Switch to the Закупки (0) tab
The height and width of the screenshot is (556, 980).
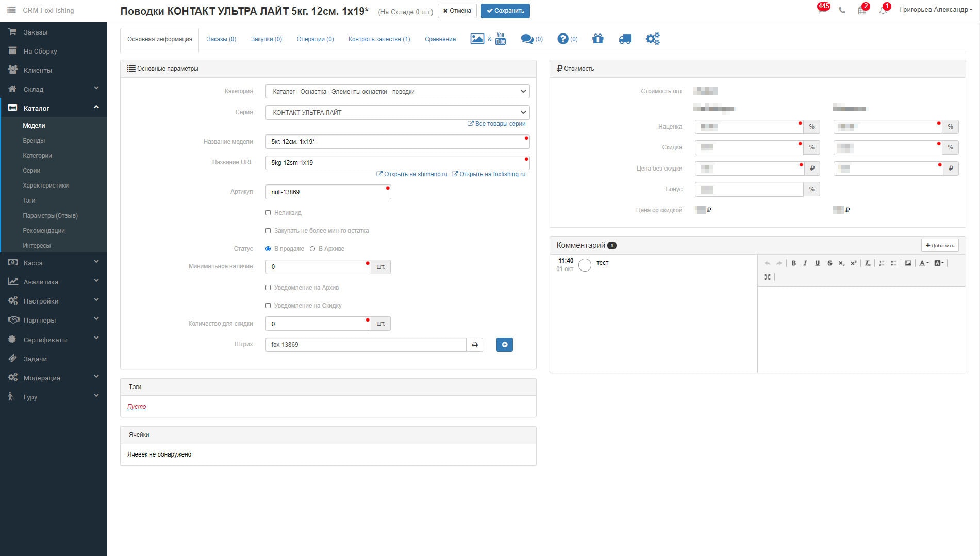click(x=267, y=39)
